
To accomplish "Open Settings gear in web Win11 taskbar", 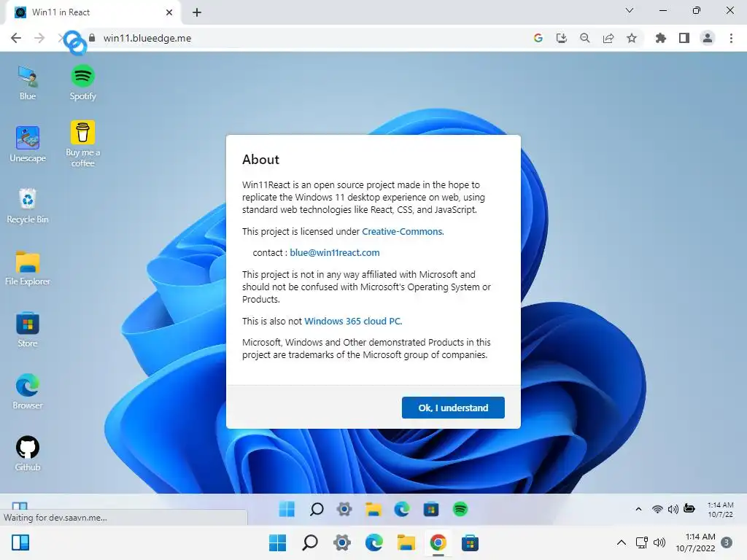I will point(344,509).
